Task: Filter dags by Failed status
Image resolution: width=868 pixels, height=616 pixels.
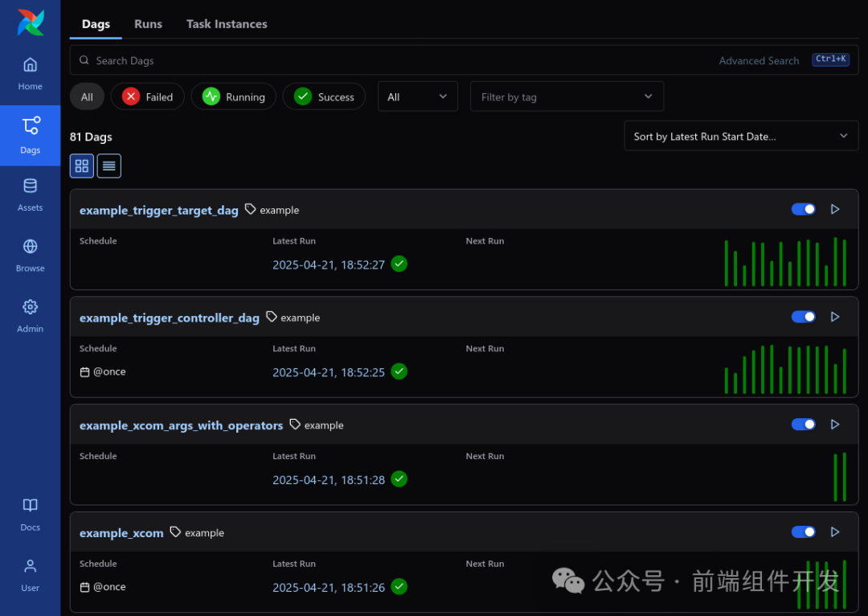Action: [x=147, y=97]
